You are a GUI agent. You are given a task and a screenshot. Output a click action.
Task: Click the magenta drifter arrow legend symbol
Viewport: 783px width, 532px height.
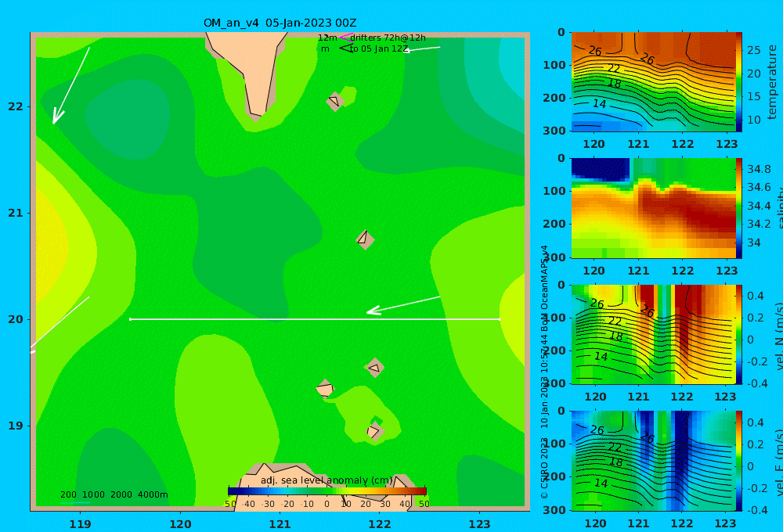click(x=345, y=37)
